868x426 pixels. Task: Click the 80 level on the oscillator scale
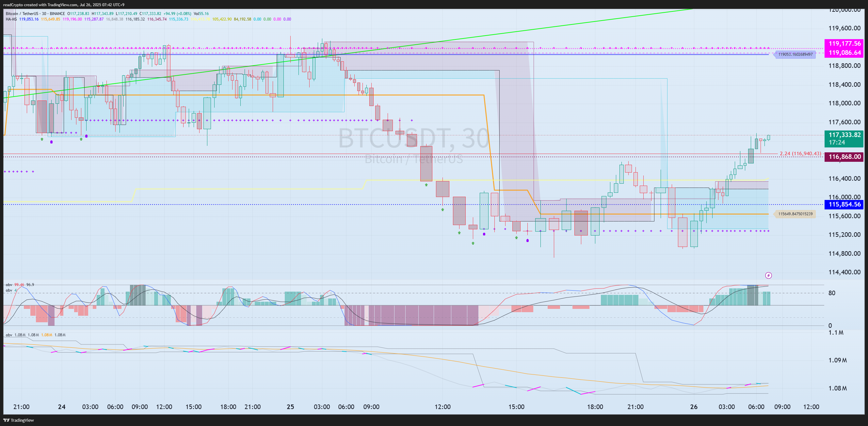click(832, 293)
